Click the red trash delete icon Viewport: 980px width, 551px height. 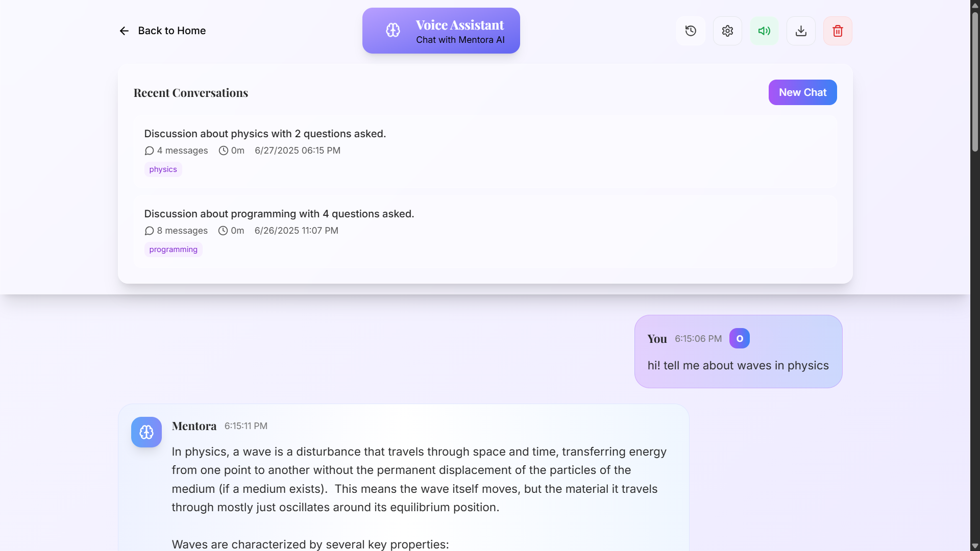click(838, 31)
